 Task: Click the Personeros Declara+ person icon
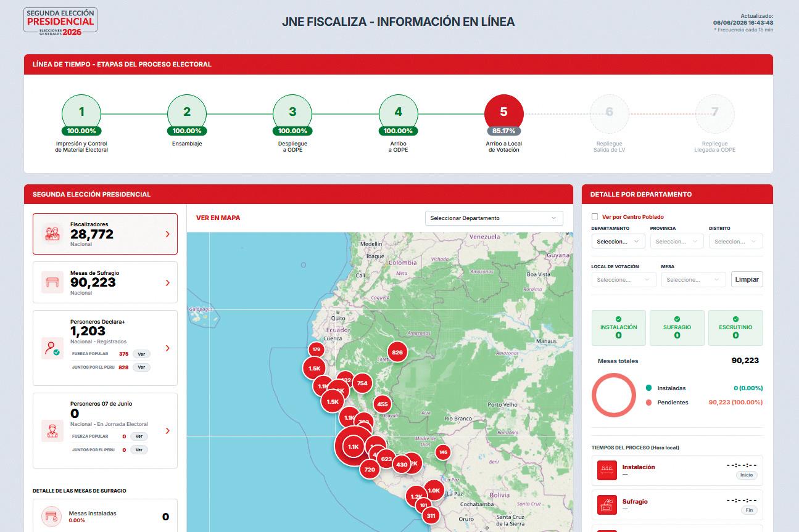coord(52,348)
